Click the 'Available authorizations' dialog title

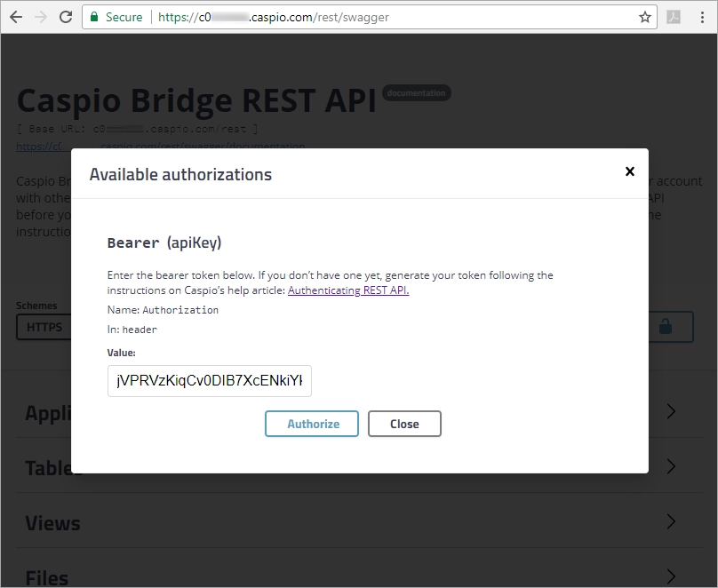coord(180,174)
